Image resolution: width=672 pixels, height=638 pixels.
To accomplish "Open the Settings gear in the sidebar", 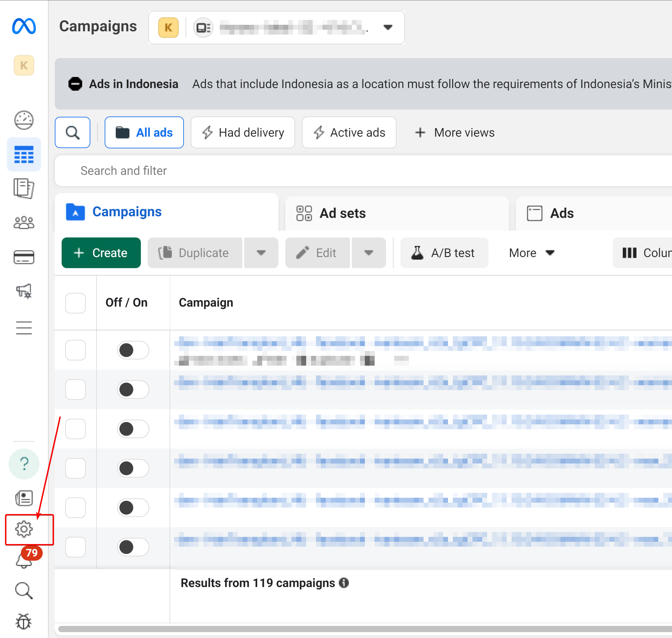I will click(x=24, y=529).
